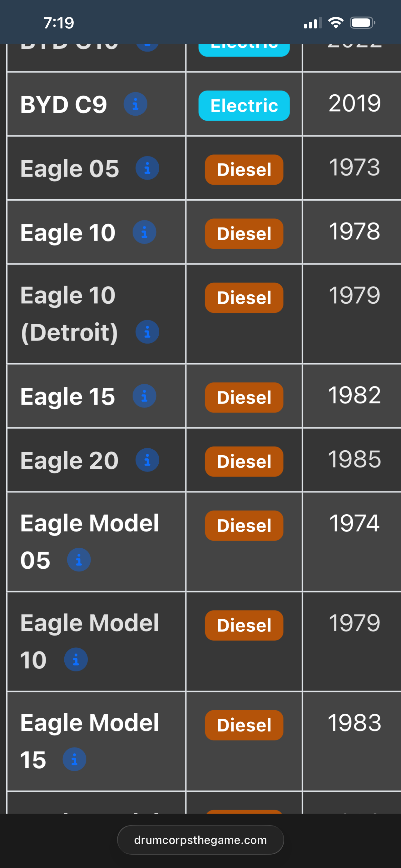Tap the clock in the status bar
Viewport: 401px width, 868px height.
pyautogui.click(x=59, y=23)
